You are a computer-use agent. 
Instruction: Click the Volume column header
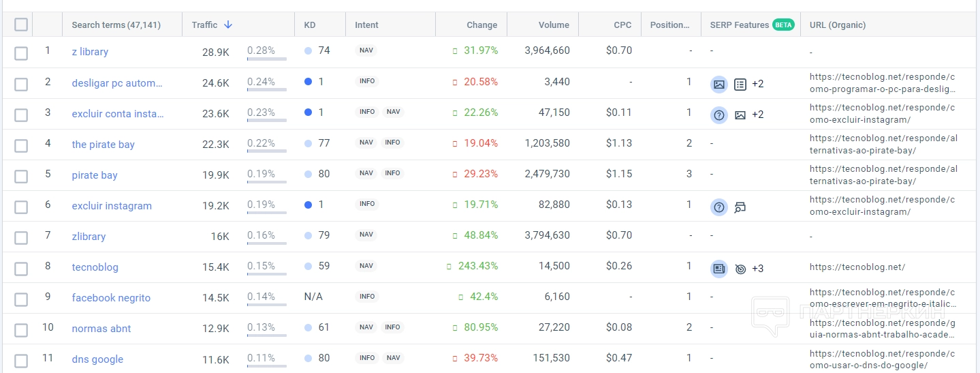[x=554, y=25]
